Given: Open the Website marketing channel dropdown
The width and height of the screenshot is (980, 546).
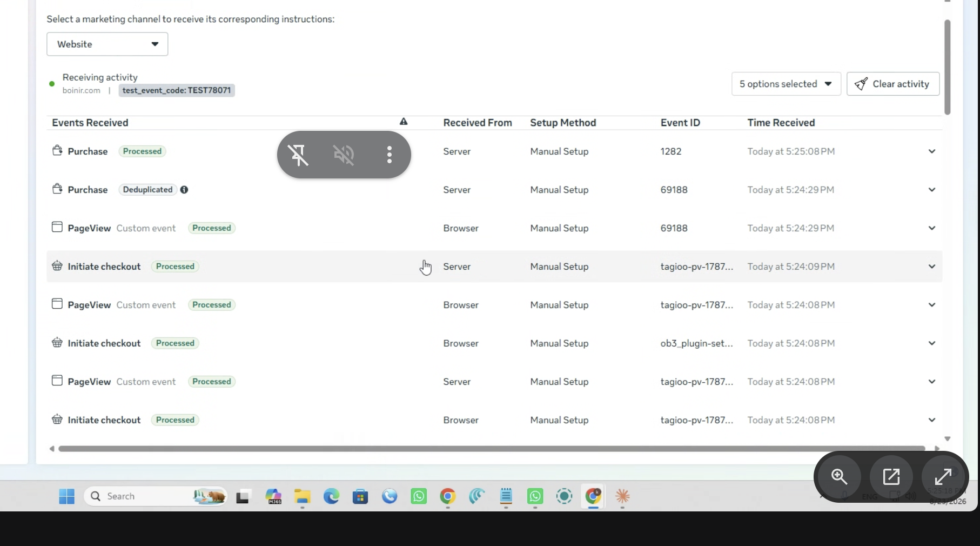Looking at the screenshot, I should (107, 44).
